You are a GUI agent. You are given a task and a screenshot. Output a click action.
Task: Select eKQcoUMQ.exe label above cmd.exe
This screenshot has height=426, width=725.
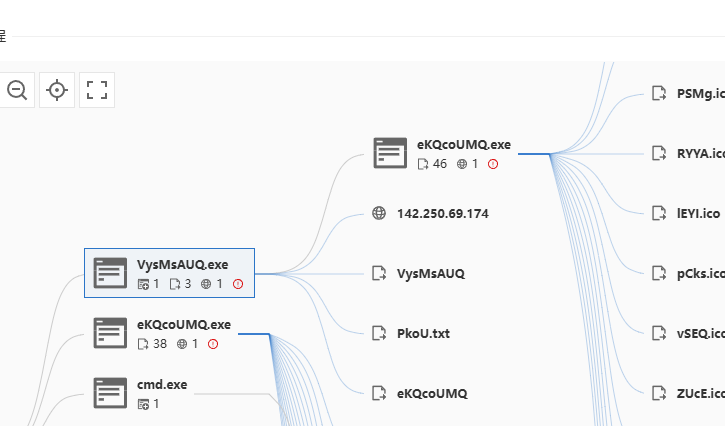[184, 325]
